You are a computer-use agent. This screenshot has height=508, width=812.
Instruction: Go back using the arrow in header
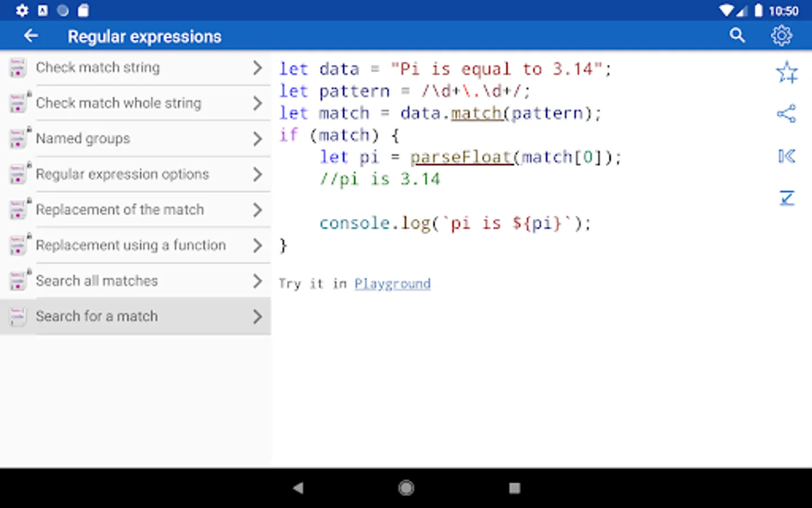[31, 36]
